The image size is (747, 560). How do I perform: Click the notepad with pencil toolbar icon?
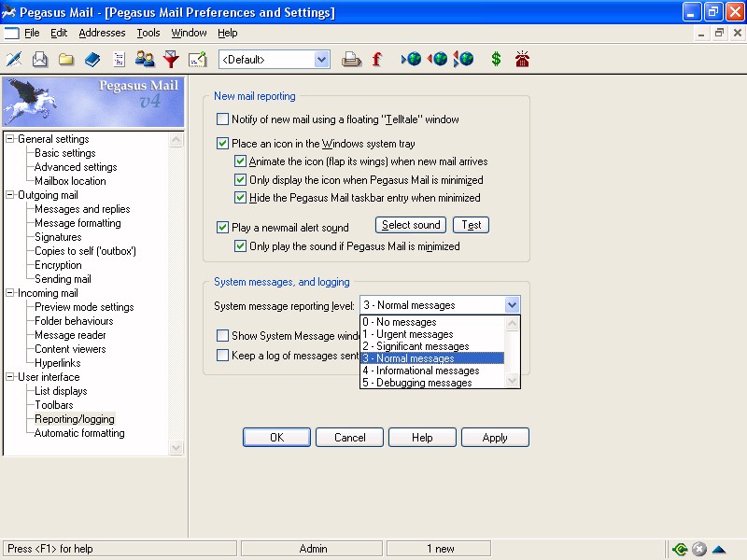click(x=197, y=60)
